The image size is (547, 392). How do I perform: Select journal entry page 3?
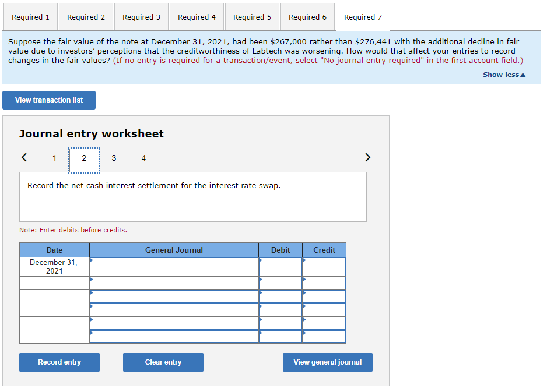pyautogui.click(x=114, y=158)
